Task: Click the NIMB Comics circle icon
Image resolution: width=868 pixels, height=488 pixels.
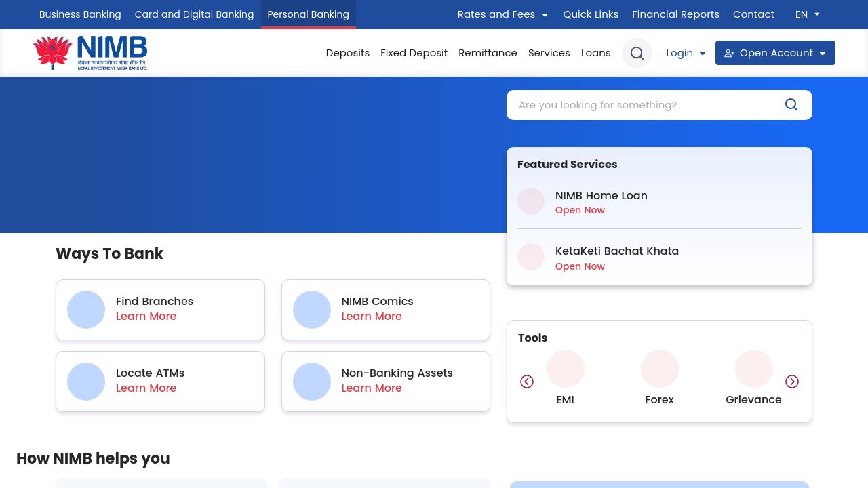Action: (x=312, y=310)
